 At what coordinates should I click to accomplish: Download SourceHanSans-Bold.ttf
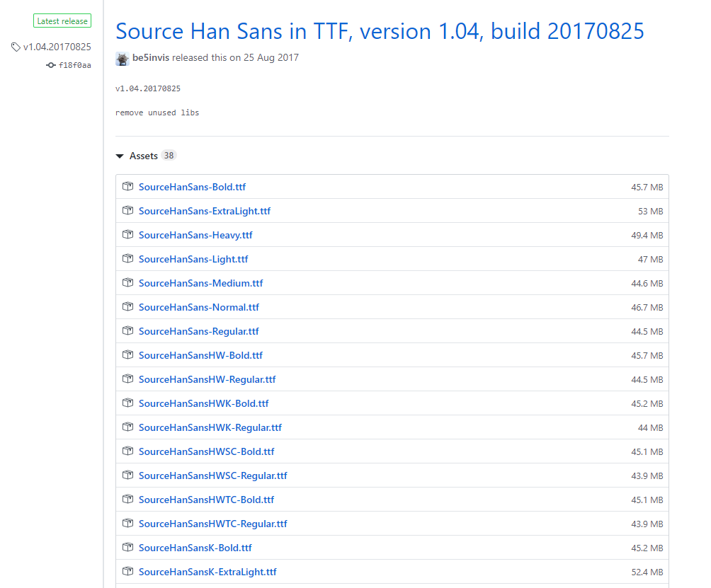[192, 187]
